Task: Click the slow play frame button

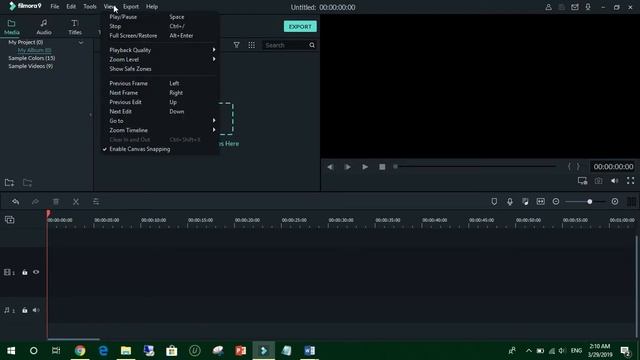Action: pos(347,167)
